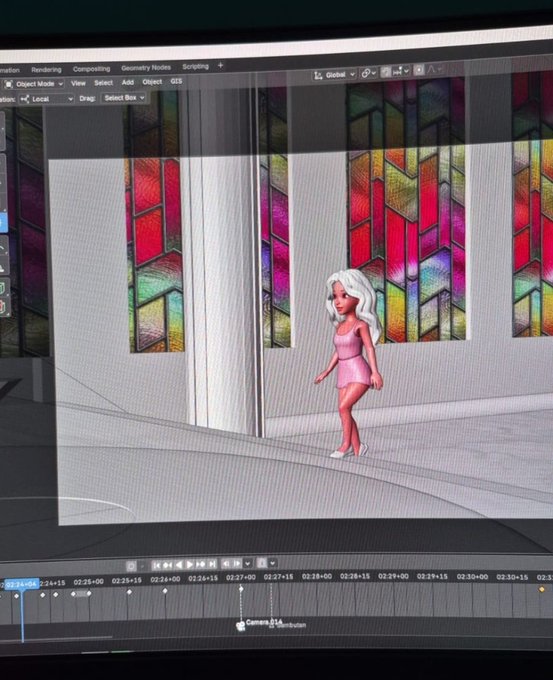This screenshot has height=680, width=553.
Task: Add a new workspace with plus button
Action: click(x=220, y=65)
